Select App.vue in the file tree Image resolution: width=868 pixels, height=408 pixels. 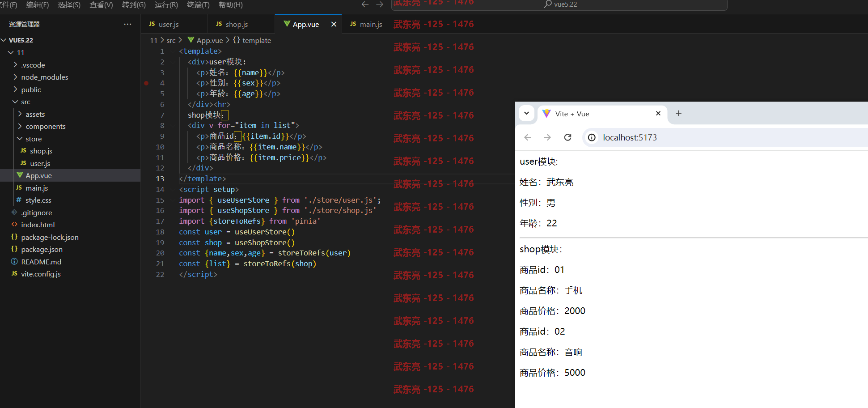tap(70, 175)
